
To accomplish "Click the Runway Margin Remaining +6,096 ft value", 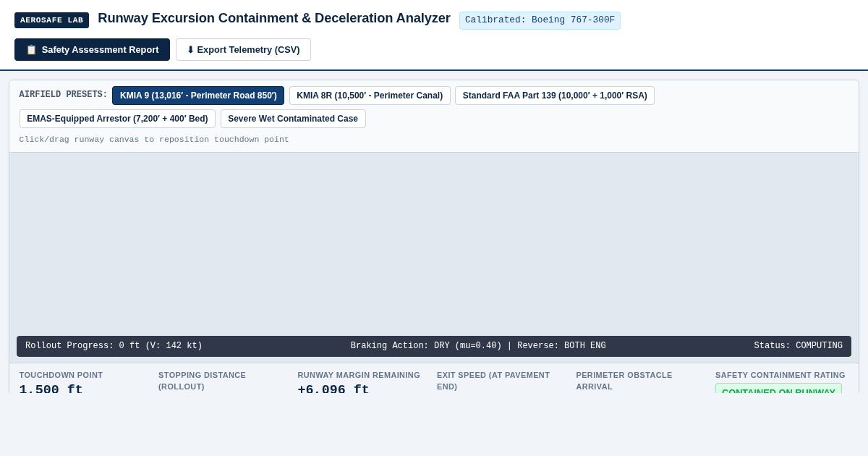I will click(333, 389).
